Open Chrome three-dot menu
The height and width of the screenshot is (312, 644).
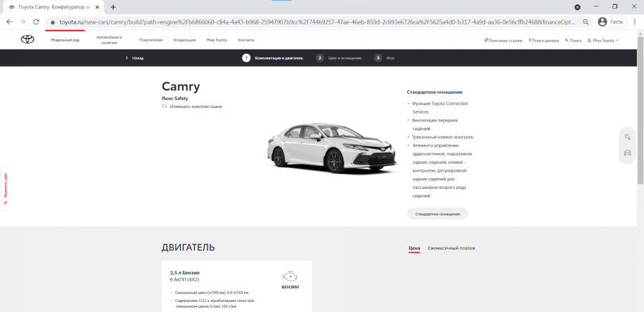coord(635,21)
